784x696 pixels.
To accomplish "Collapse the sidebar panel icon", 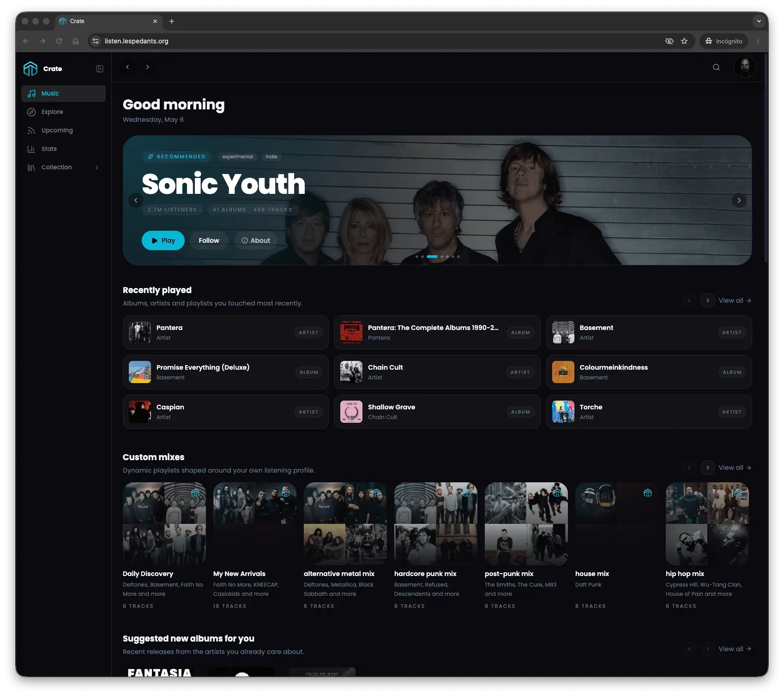I will click(x=100, y=69).
